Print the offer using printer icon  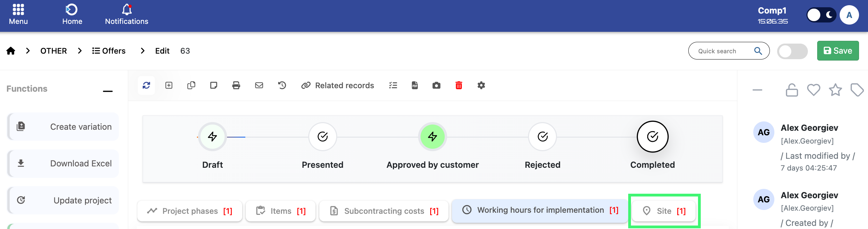click(x=236, y=85)
